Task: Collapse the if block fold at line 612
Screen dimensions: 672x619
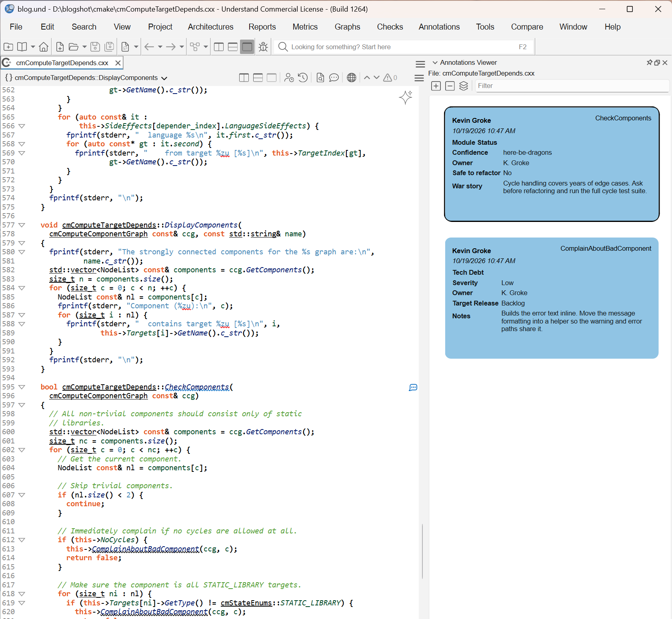Action: point(22,540)
